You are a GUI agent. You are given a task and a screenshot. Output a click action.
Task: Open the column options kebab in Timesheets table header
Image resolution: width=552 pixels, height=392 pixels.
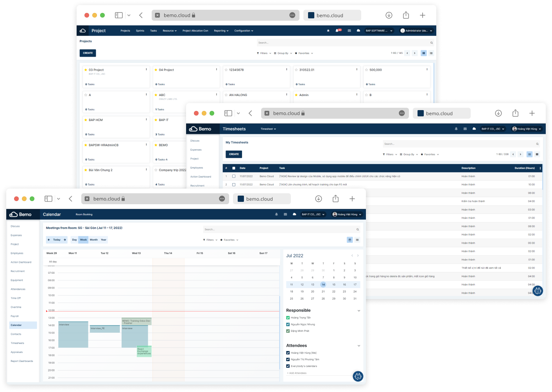[540, 168]
